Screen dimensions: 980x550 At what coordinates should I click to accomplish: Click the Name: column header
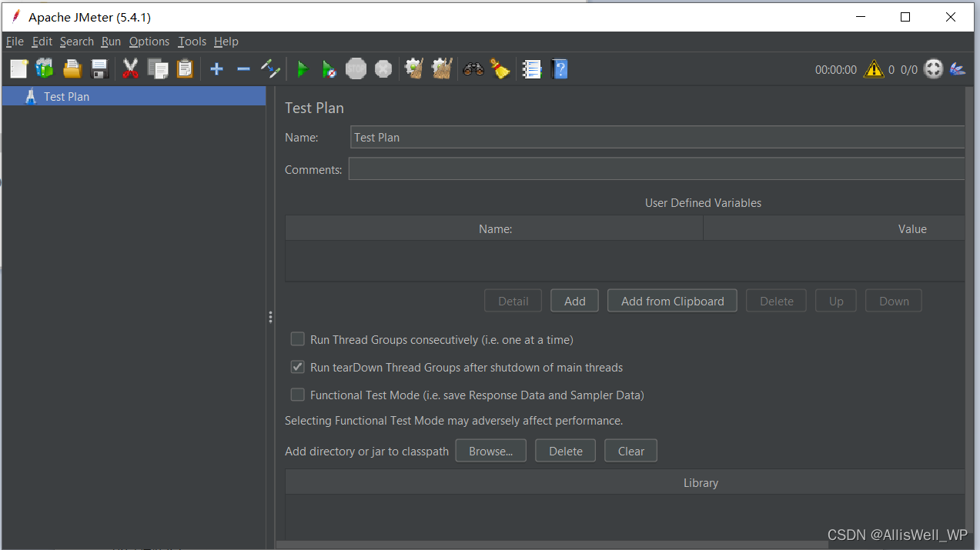tap(495, 228)
